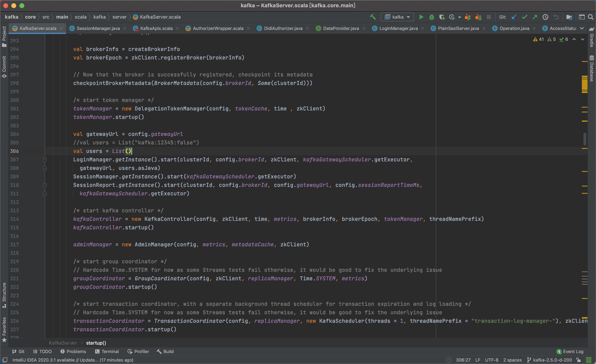Click the Event Log button
The image size is (596, 364).
tap(570, 351)
